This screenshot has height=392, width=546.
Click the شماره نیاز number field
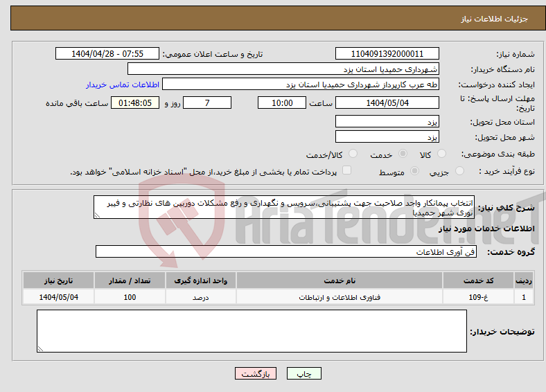(387, 53)
